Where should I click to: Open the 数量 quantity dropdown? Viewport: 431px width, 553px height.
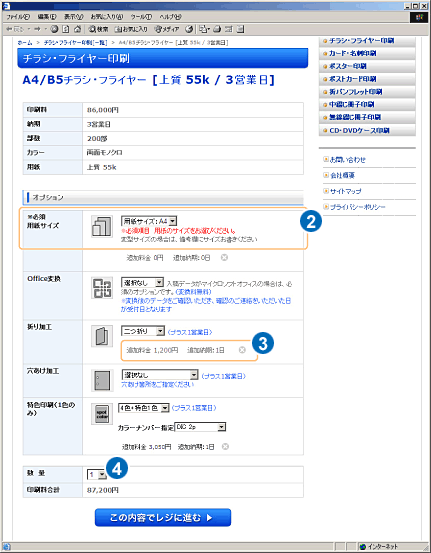click(97, 474)
